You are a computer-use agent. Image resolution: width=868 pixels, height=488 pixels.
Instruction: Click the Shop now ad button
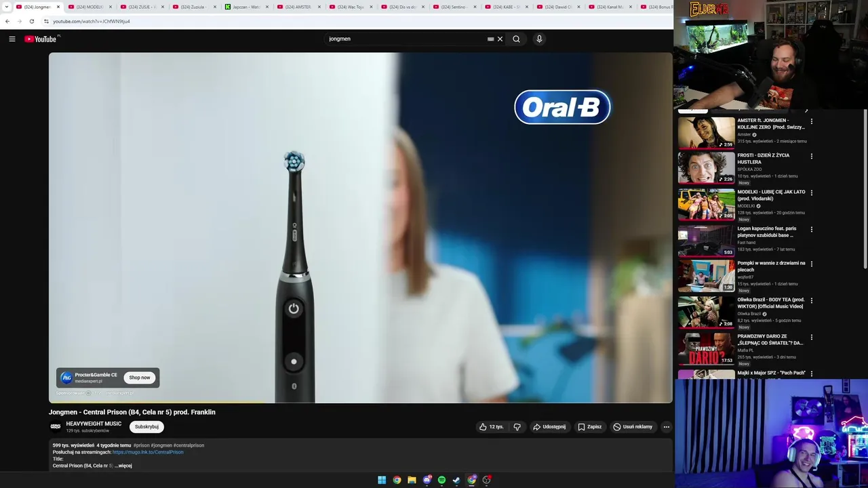pyautogui.click(x=140, y=378)
